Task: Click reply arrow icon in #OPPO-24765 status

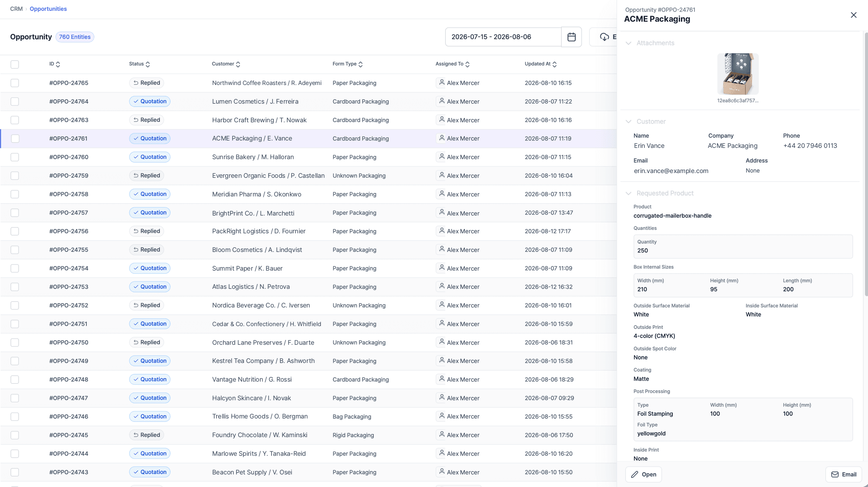Action: point(136,83)
